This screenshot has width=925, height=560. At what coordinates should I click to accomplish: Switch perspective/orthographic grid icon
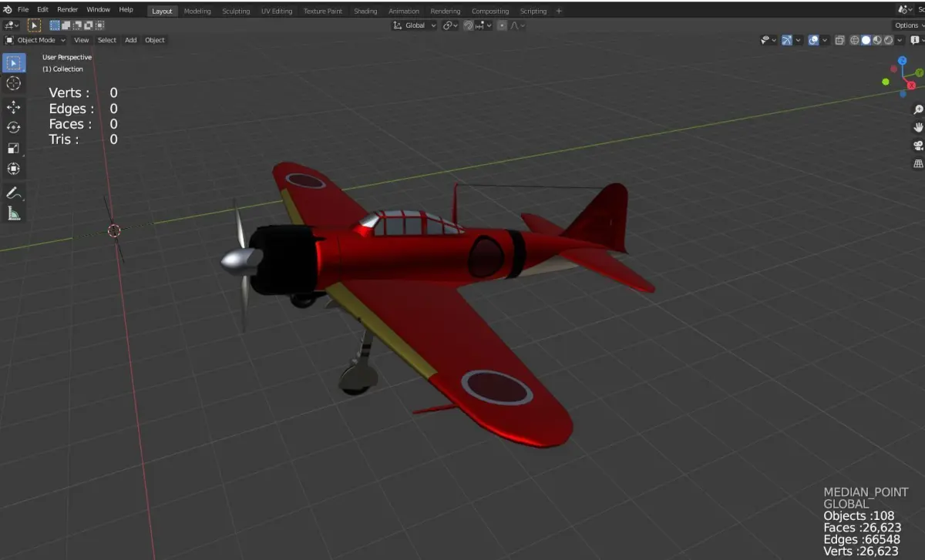coord(918,163)
